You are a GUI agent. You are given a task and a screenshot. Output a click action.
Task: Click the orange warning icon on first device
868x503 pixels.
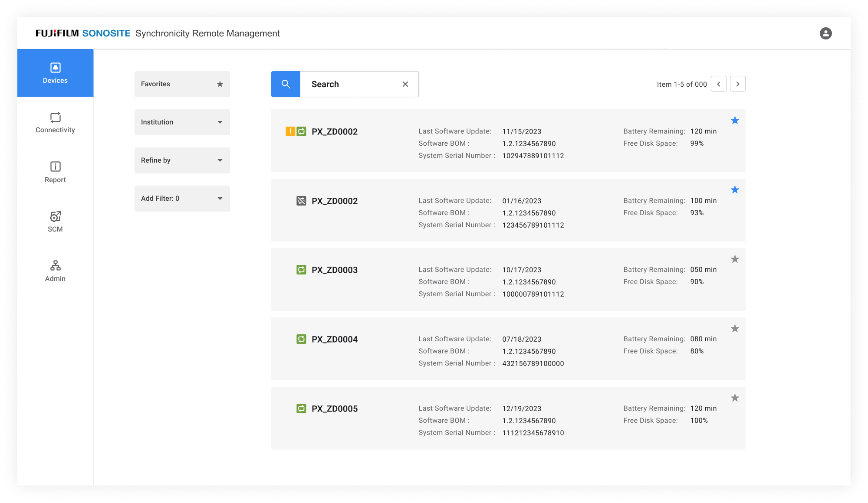[x=290, y=131]
